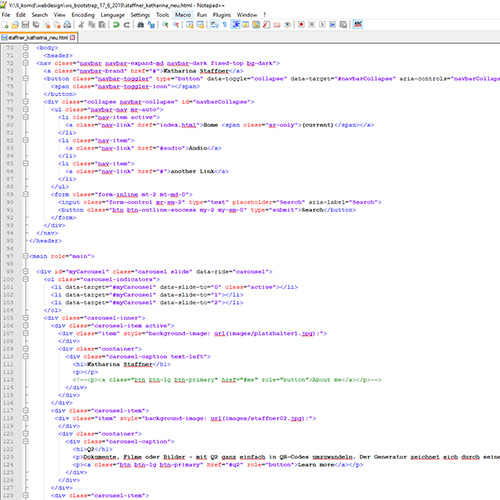Click the closing </header> tag on line 95

click(x=46, y=241)
